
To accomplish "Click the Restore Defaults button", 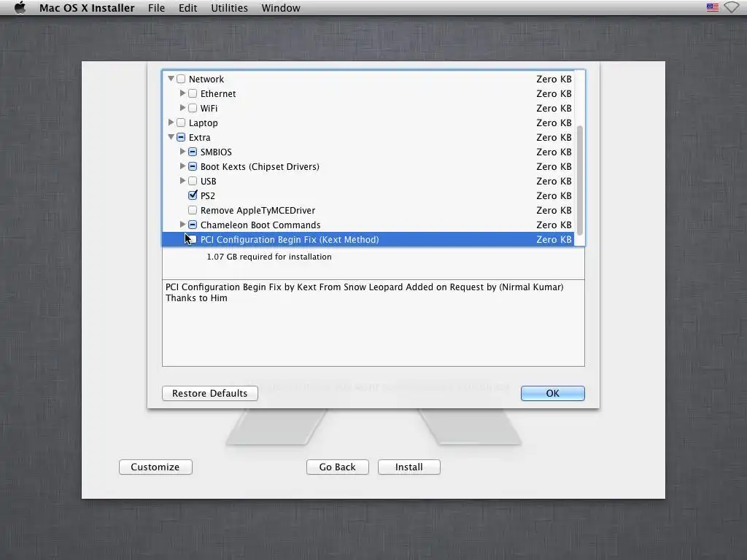I will tap(209, 393).
